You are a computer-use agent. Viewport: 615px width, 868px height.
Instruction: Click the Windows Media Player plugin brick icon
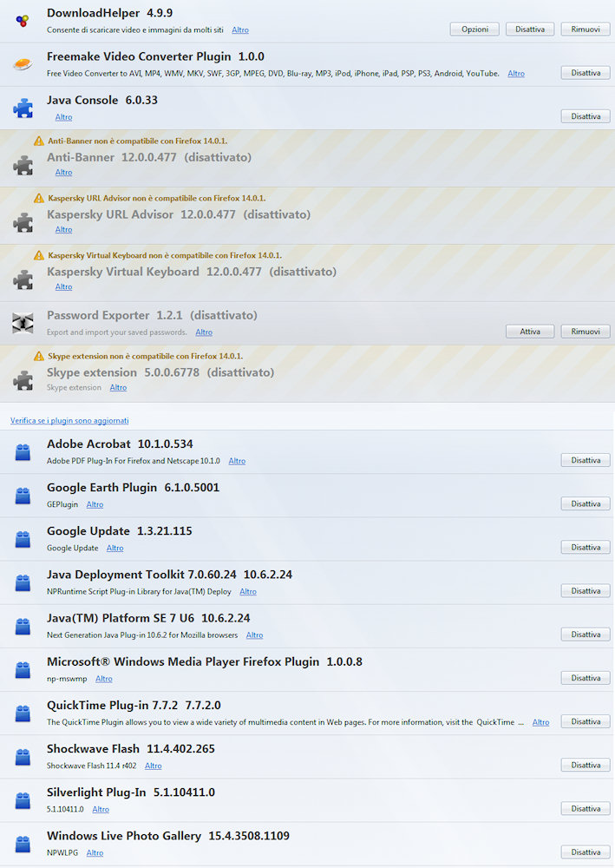23,670
